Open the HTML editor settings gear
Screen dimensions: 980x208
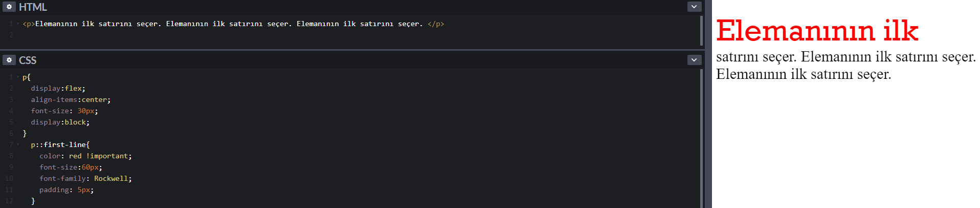(x=9, y=7)
